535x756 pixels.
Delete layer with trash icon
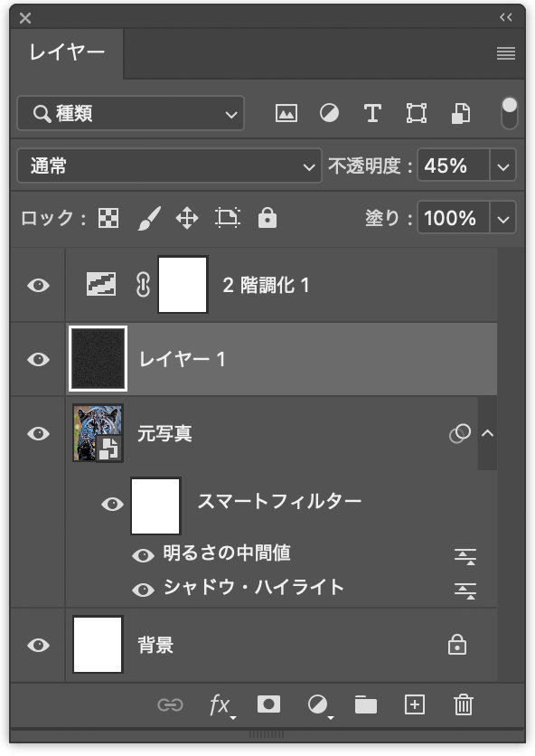click(x=464, y=704)
